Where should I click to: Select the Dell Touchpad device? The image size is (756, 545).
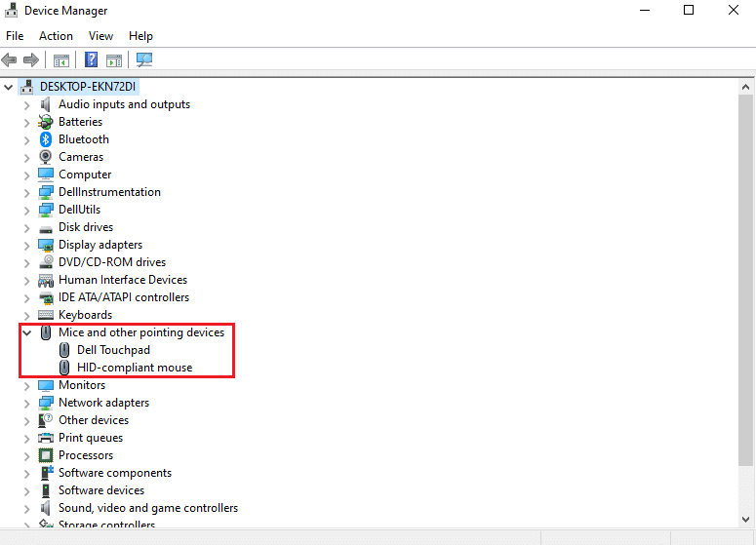[113, 350]
